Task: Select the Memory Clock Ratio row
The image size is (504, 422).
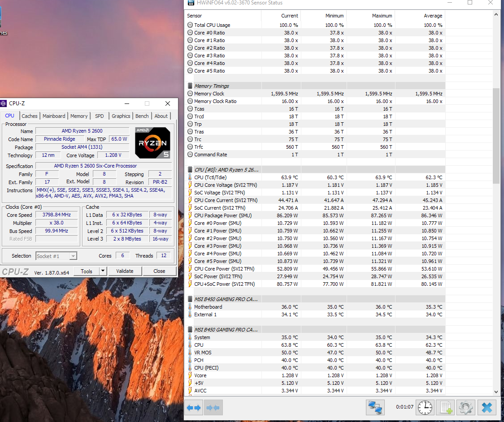Action: coord(315,101)
